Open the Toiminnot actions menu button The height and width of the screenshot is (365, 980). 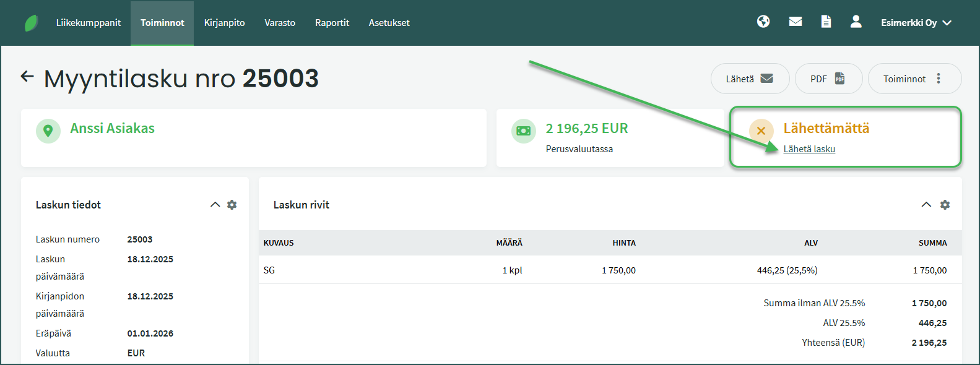[914, 79]
